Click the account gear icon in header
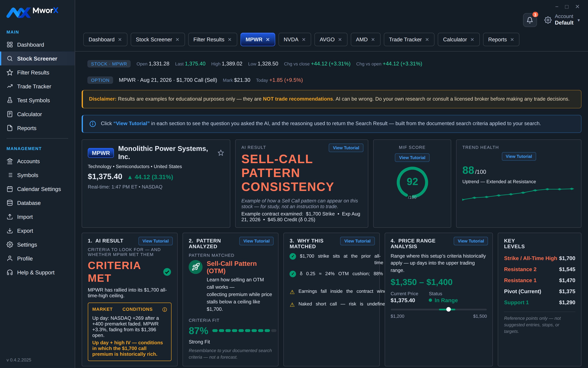Viewport: 588px width, 368px height. click(548, 20)
